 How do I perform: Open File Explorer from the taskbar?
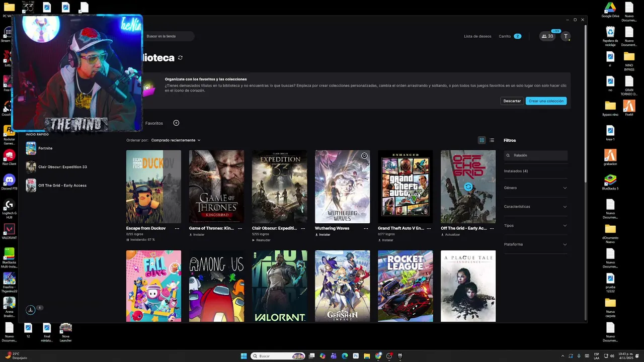click(367, 356)
